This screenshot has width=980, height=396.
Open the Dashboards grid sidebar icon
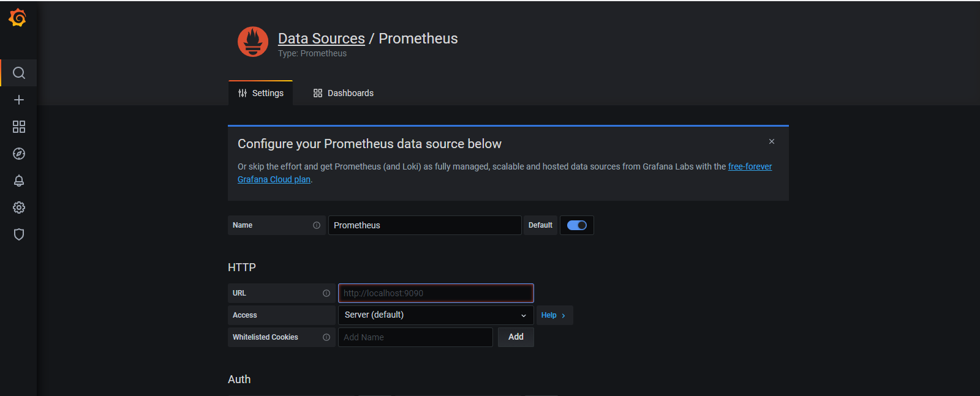(x=19, y=127)
